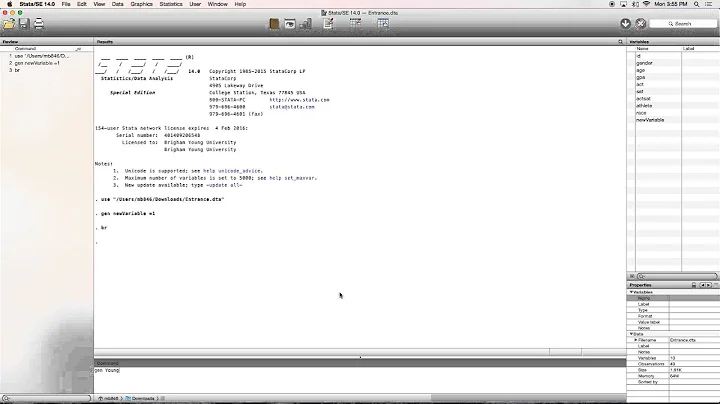720x404 pixels.
Task: Open the Apple menu
Action: point(10,4)
